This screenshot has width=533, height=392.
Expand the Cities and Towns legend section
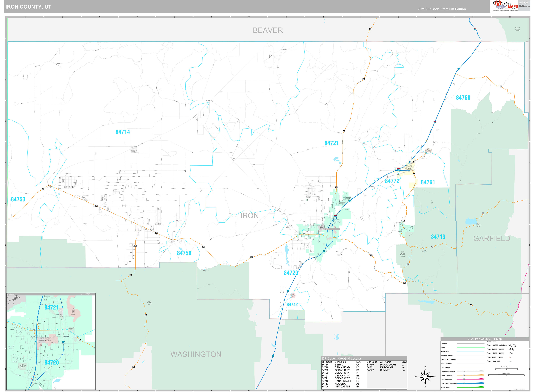pos(492,342)
